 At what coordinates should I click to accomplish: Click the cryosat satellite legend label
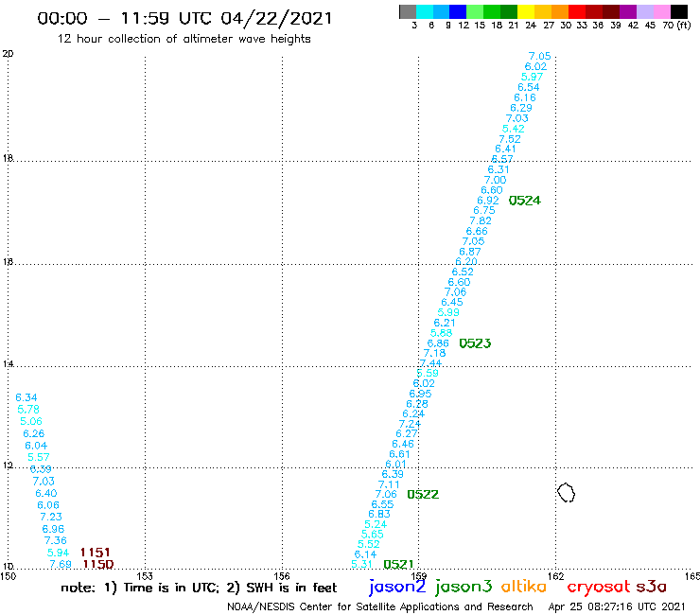click(598, 587)
